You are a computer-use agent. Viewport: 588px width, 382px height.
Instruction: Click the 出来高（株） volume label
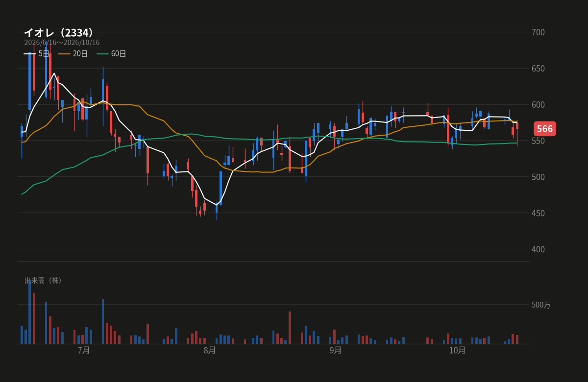pyautogui.click(x=44, y=281)
